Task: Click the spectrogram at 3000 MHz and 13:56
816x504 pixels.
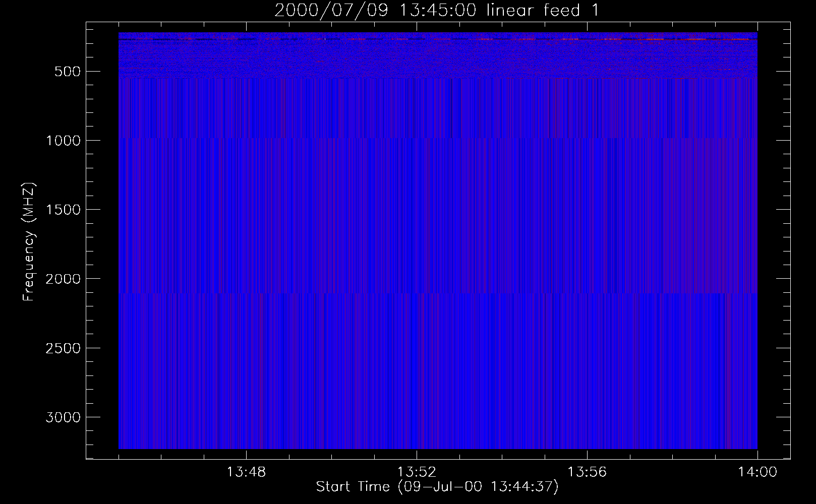Action: 587,417
